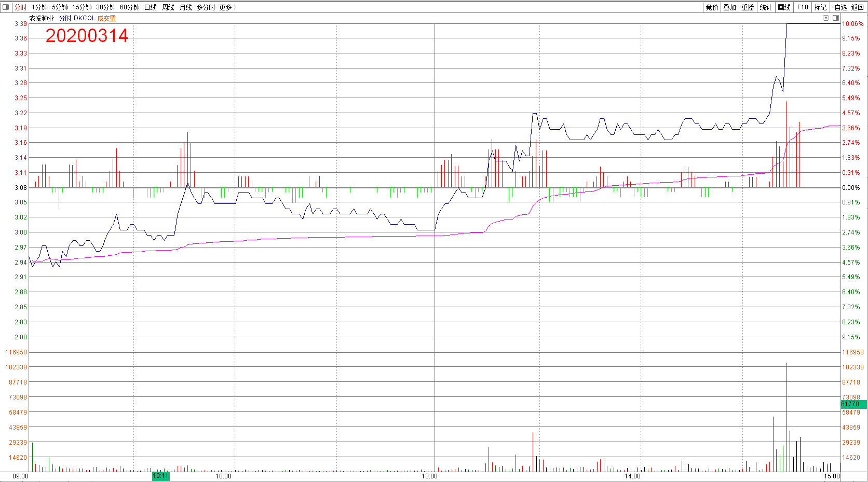868x482 pixels.
Task: Click the DKCOL indicator label
Action: (84, 18)
